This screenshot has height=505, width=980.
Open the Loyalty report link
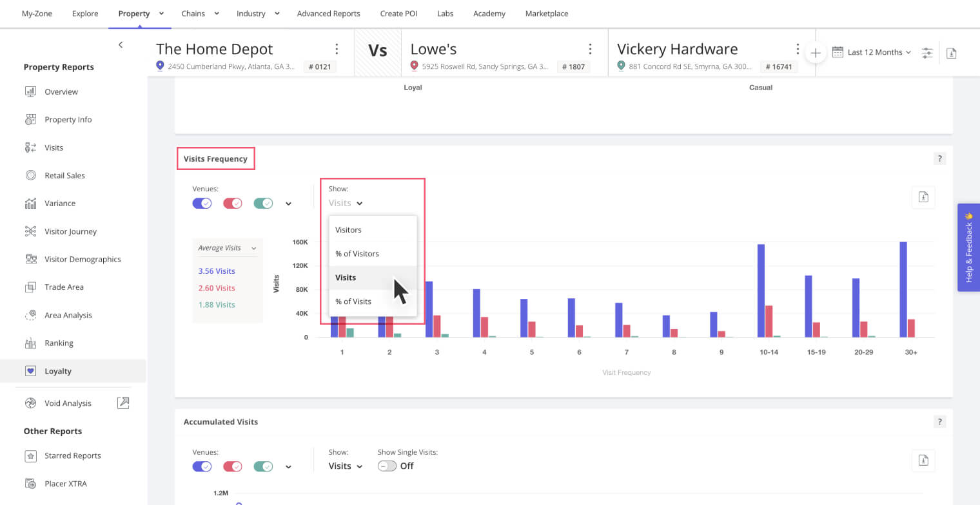58,371
